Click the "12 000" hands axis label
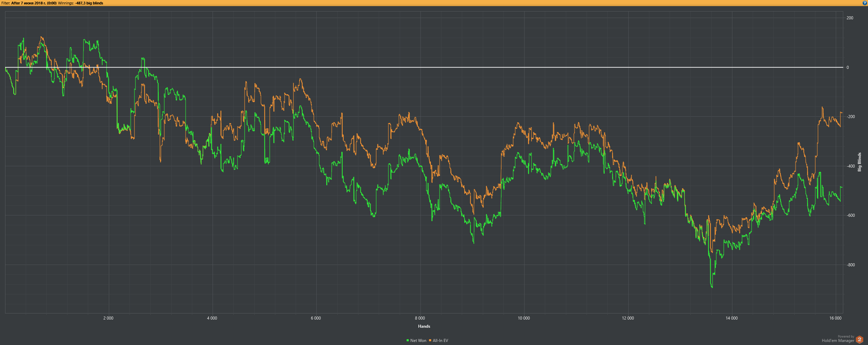The image size is (868, 345). tap(628, 318)
